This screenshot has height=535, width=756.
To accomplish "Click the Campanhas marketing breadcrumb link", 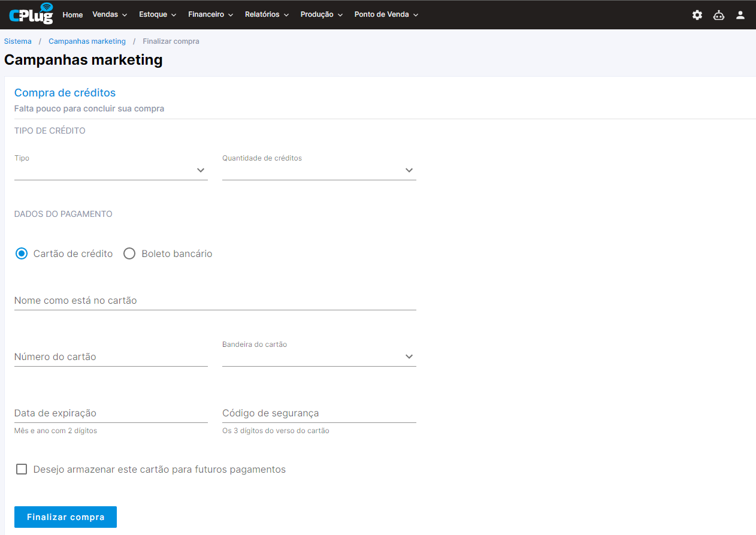I will tap(87, 41).
